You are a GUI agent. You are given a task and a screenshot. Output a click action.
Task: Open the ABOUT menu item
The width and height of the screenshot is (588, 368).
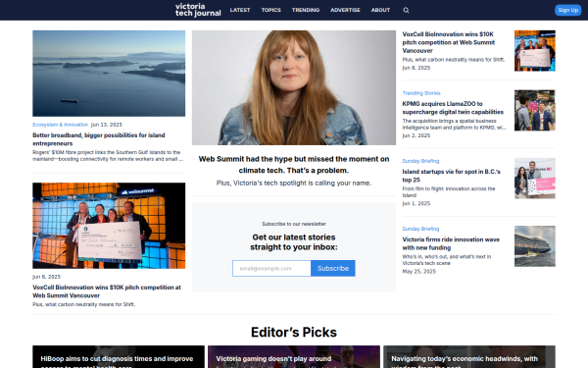click(x=380, y=10)
